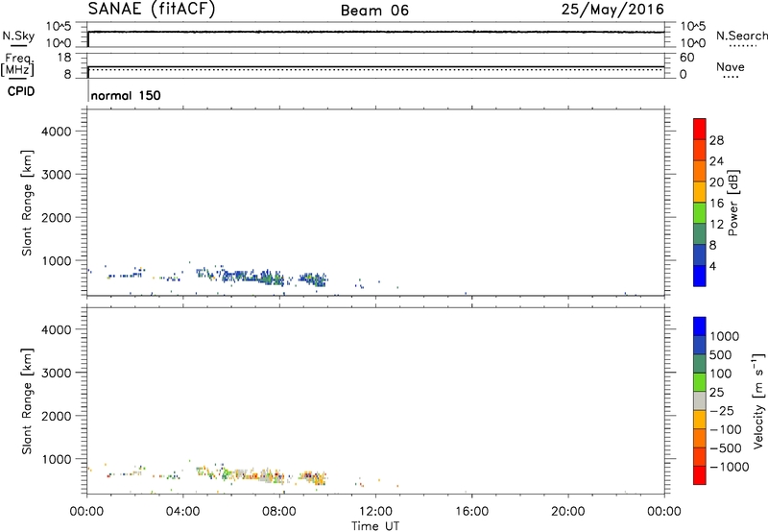This screenshot has height=532, width=768.
Task: Click the "Power [dB]" colorbar title
Action: pos(733,203)
